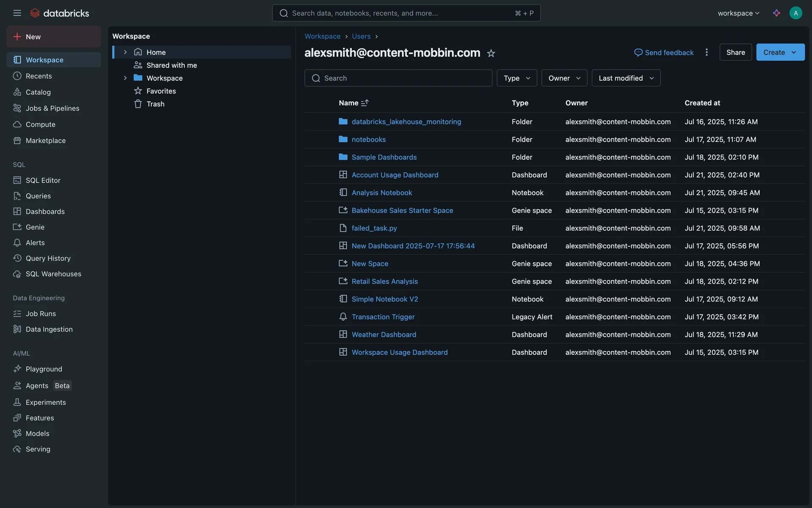The height and width of the screenshot is (508, 812).
Task: Click the hamburger menu icon
Action: (x=17, y=13)
